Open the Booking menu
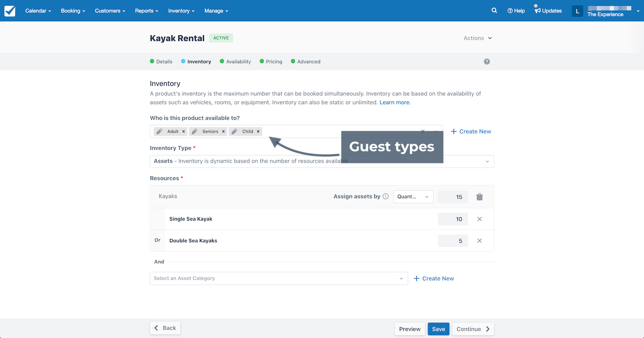This screenshot has height=338, width=644. tap(73, 11)
